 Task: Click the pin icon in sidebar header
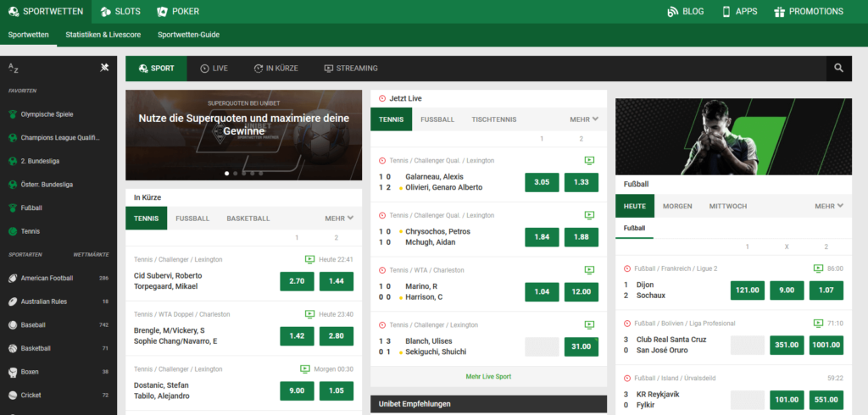pyautogui.click(x=104, y=68)
